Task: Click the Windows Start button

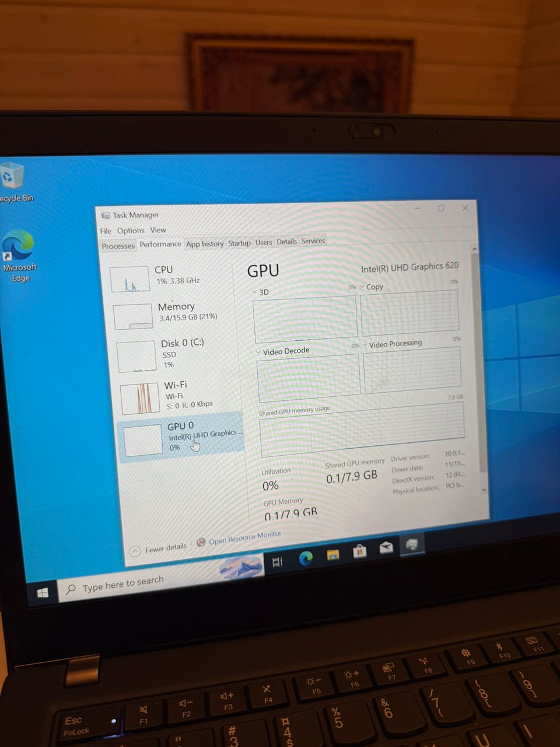Action: click(x=43, y=593)
